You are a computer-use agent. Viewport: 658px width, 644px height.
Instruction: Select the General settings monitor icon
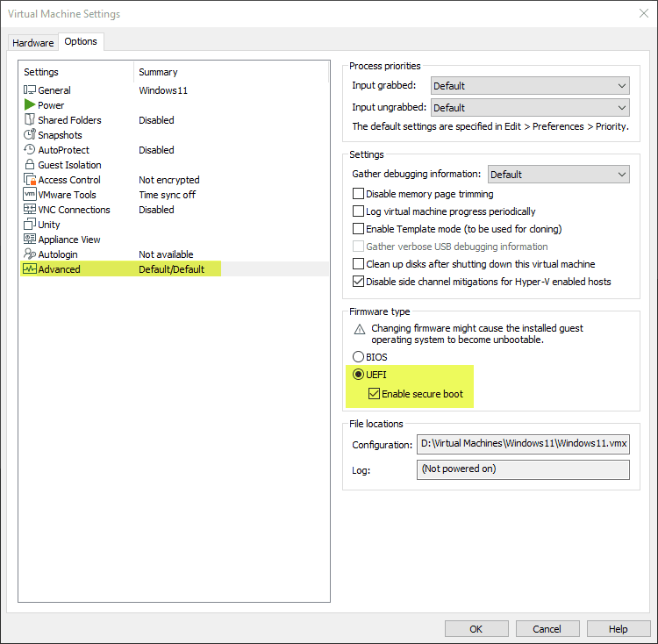pyautogui.click(x=29, y=89)
